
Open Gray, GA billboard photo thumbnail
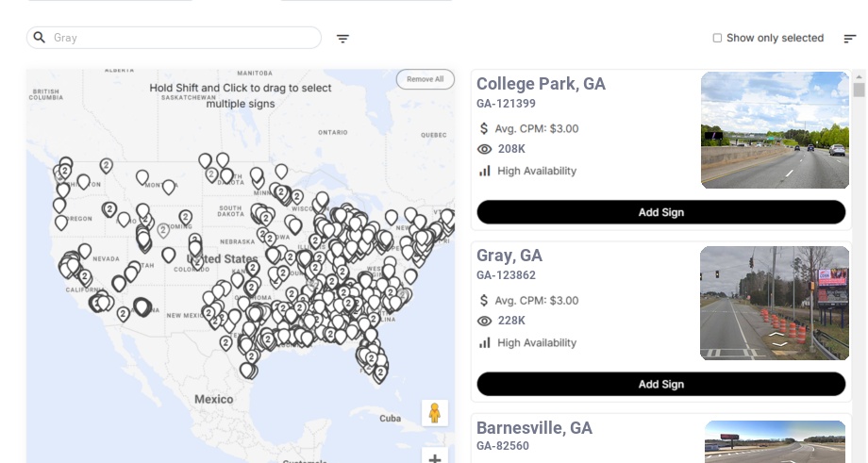(x=775, y=303)
